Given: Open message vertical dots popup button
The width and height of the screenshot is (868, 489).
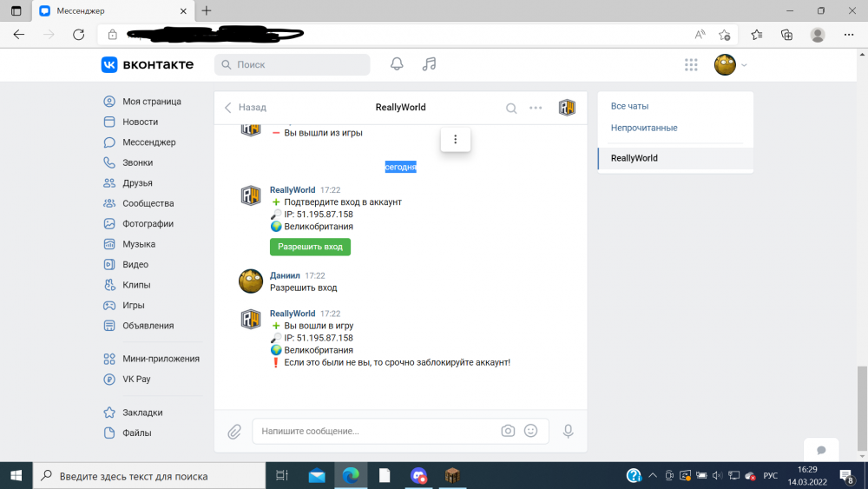Looking at the screenshot, I should [456, 140].
